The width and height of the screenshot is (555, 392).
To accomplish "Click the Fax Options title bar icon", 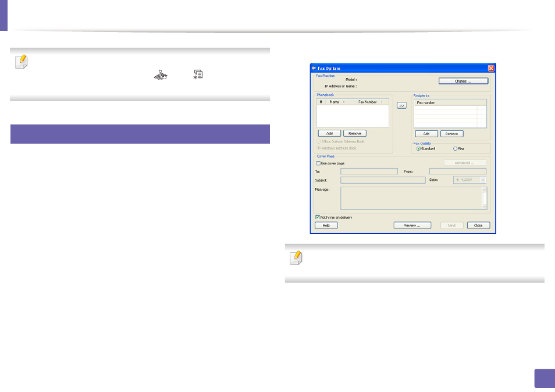I will point(314,68).
